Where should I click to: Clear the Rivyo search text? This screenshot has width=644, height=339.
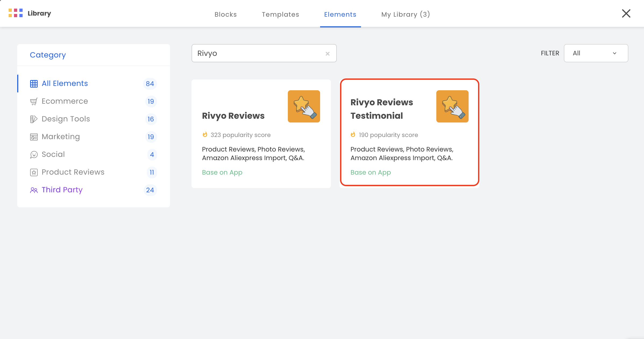point(327,53)
